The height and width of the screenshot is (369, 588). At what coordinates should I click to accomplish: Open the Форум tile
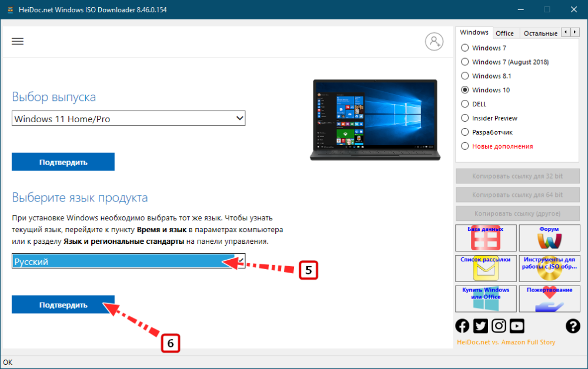(x=549, y=238)
